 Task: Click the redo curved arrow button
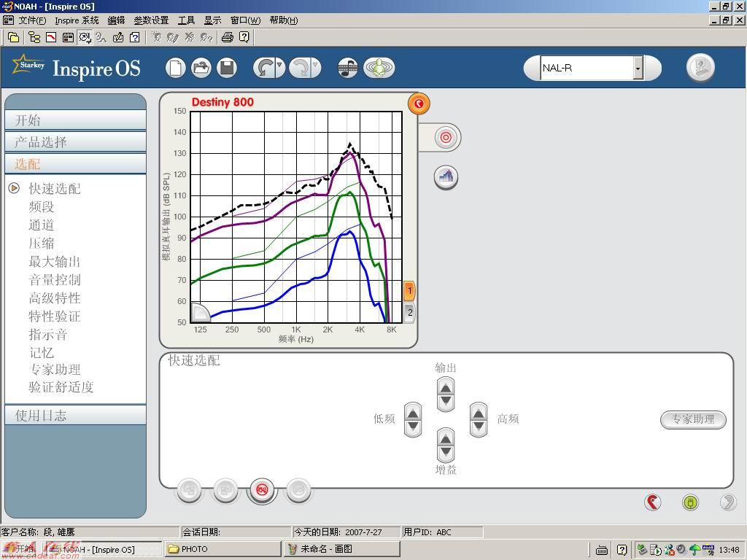coord(301,68)
